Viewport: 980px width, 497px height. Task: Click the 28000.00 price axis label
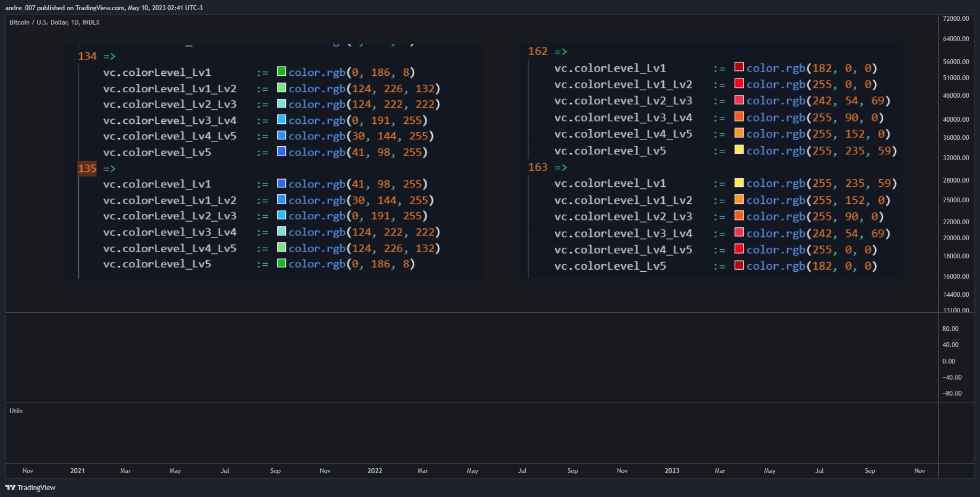click(956, 180)
